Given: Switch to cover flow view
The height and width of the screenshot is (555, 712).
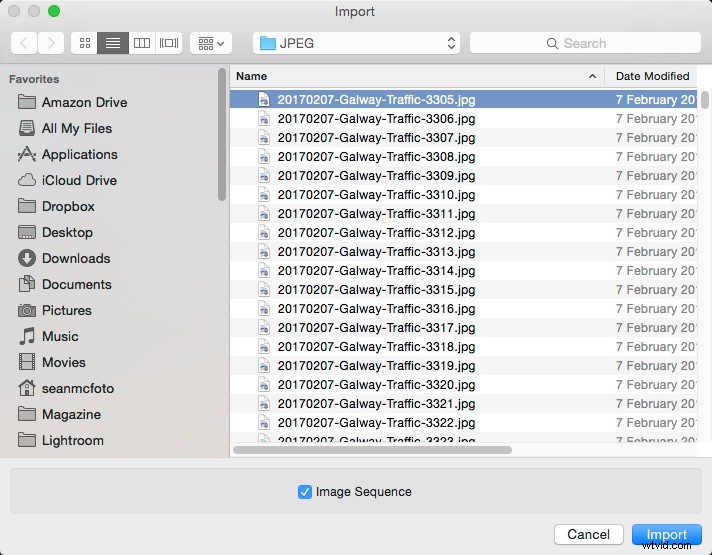Looking at the screenshot, I should coord(169,43).
